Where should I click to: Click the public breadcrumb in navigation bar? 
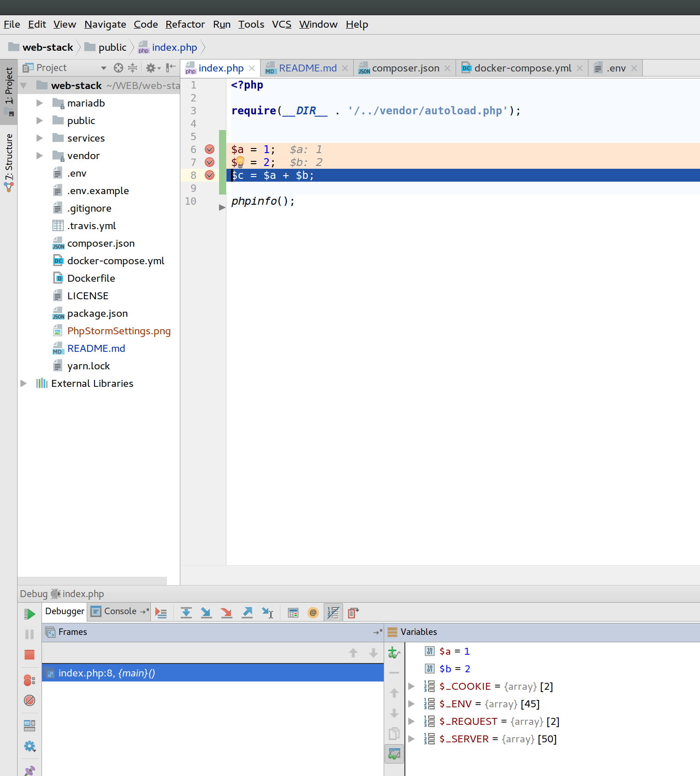point(112,47)
